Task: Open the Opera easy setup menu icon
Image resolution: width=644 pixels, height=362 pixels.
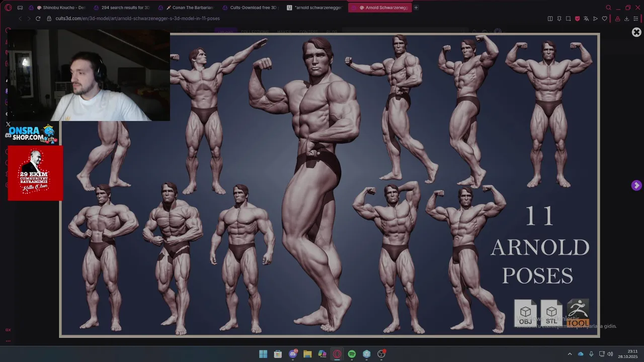Action: (636, 19)
